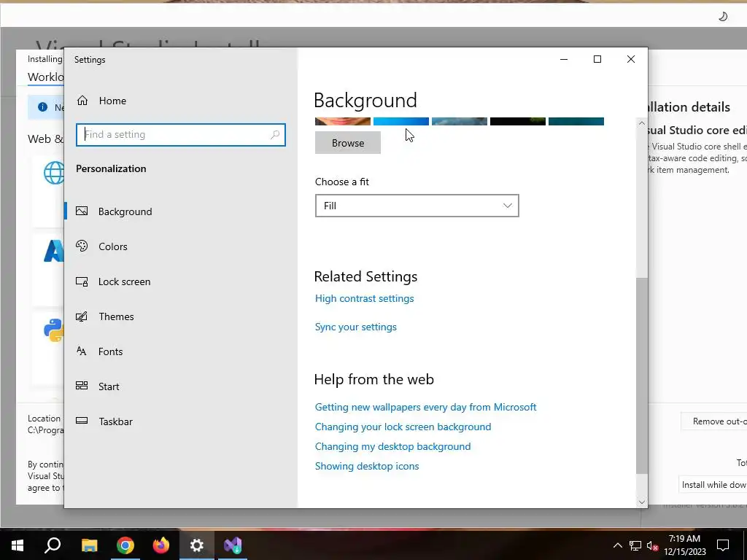The height and width of the screenshot is (560, 747).
Task: Open the notification center icon
Action: [x=723, y=545]
